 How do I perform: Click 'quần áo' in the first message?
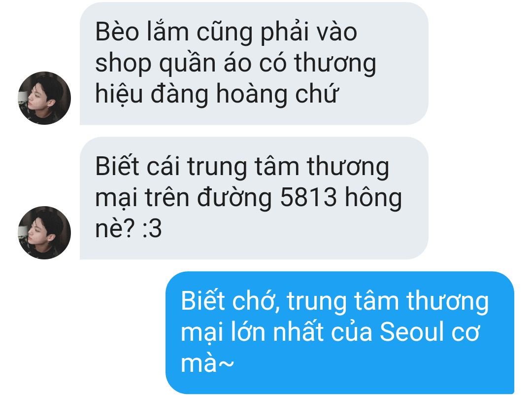[x=205, y=64]
